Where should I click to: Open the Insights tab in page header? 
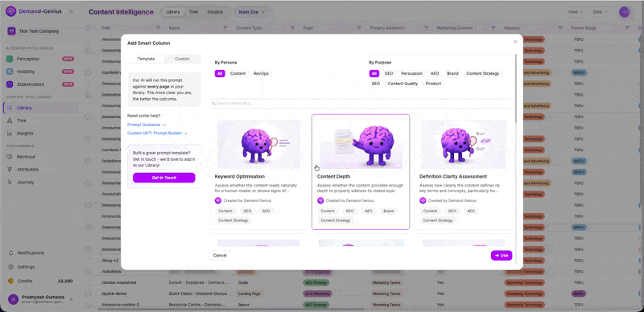[x=215, y=12]
